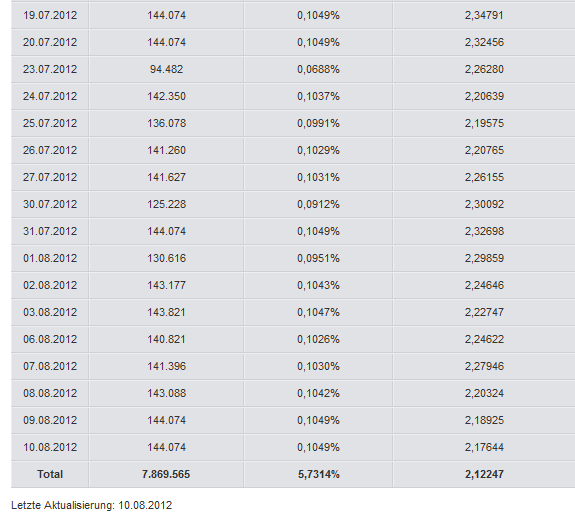This screenshot has height=515, width=575.
Task: Select the Total row label
Action: coord(50,474)
